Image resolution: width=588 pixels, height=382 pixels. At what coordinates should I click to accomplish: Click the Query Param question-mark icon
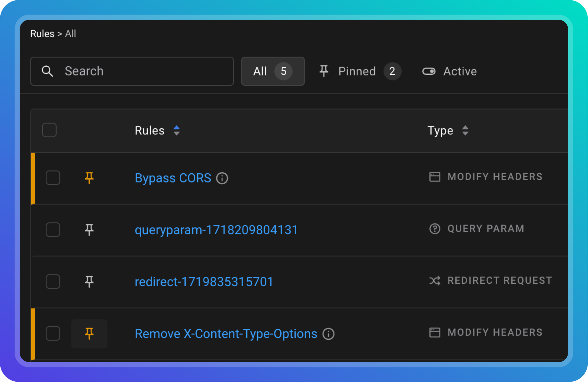(435, 229)
